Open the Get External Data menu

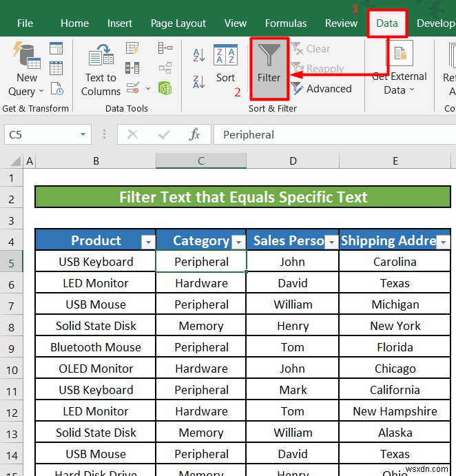pyautogui.click(x=400, y=69)
